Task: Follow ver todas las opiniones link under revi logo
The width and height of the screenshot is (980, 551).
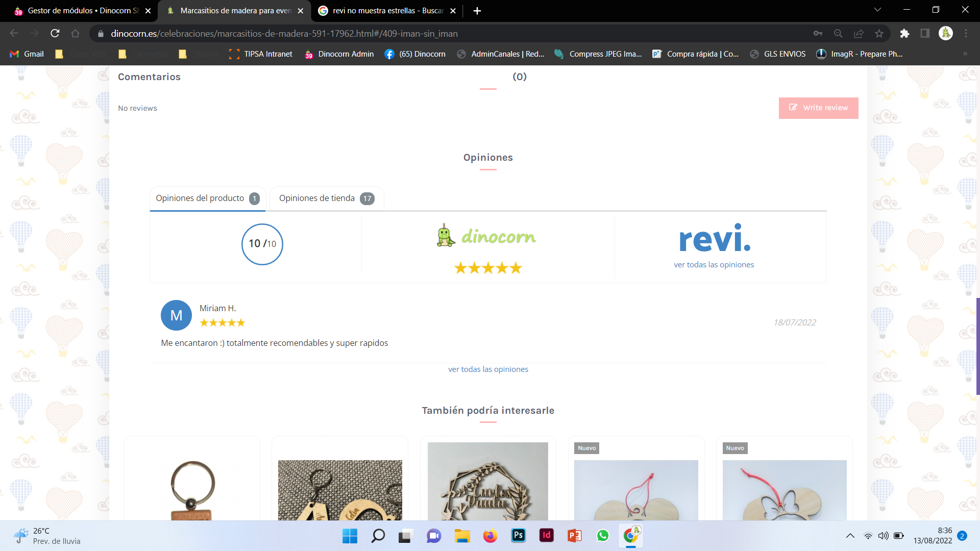Action: tap(714, 264)
